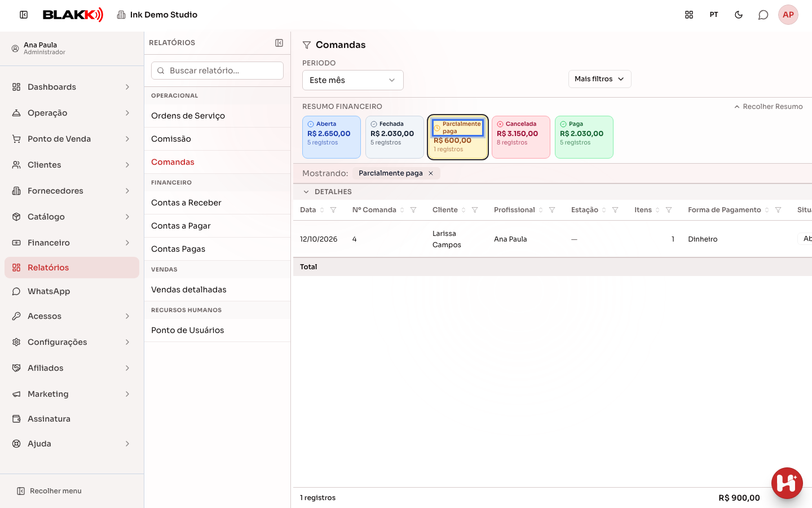
Task: Toggle the sidebar panel icon beside the logo
Action: [24, 15]
